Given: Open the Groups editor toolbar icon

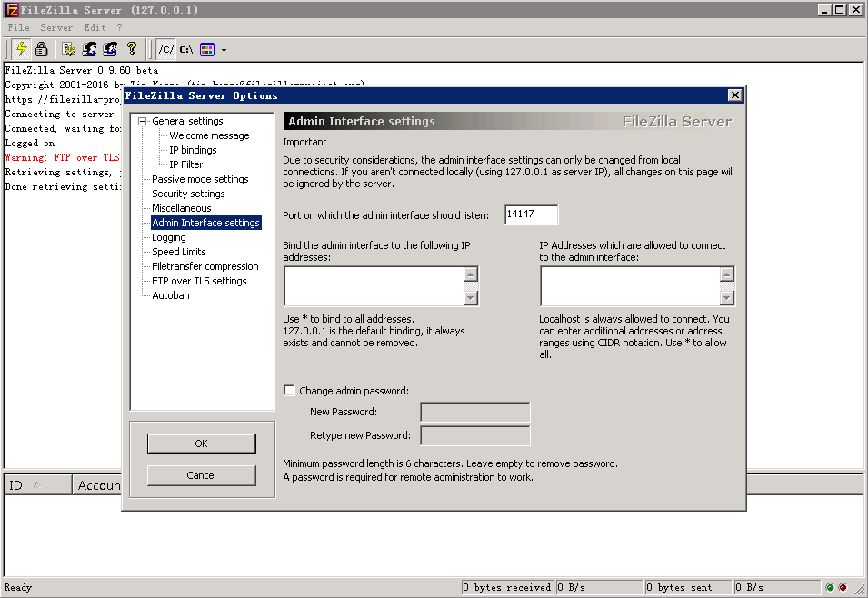Looking at the screenshot, I should [110, 49].
